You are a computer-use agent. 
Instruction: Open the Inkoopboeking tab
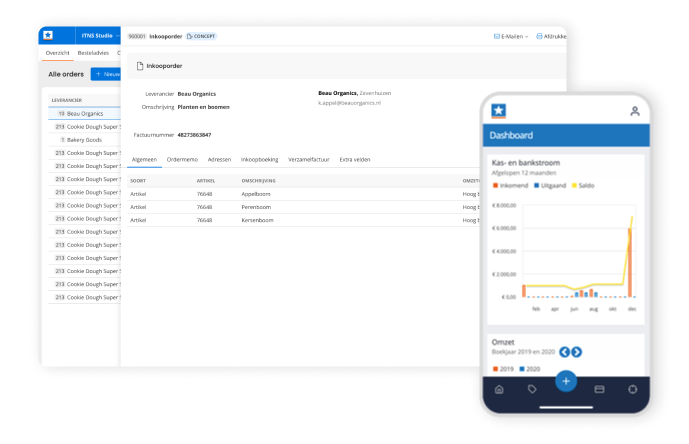pos(259,159)
